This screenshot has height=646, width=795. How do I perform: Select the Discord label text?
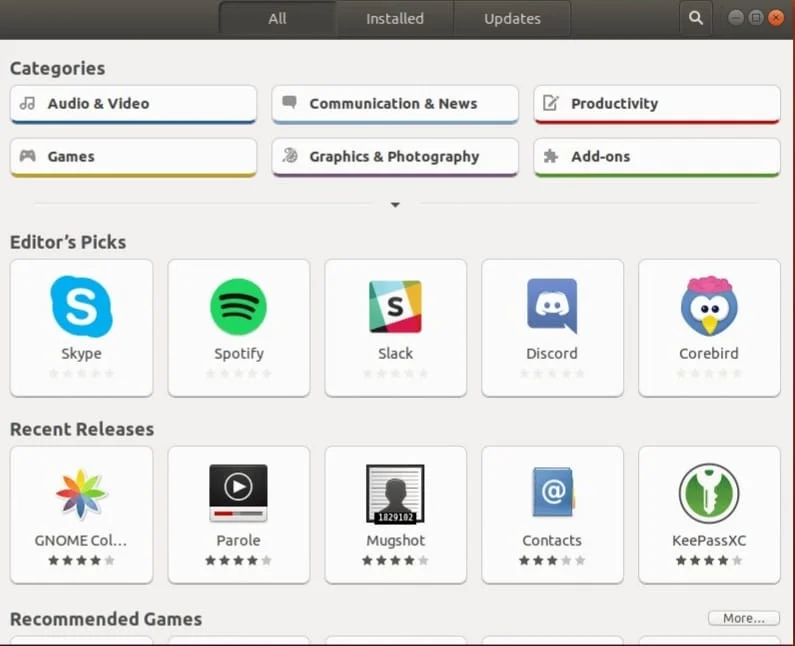click(x=552, y=353)
